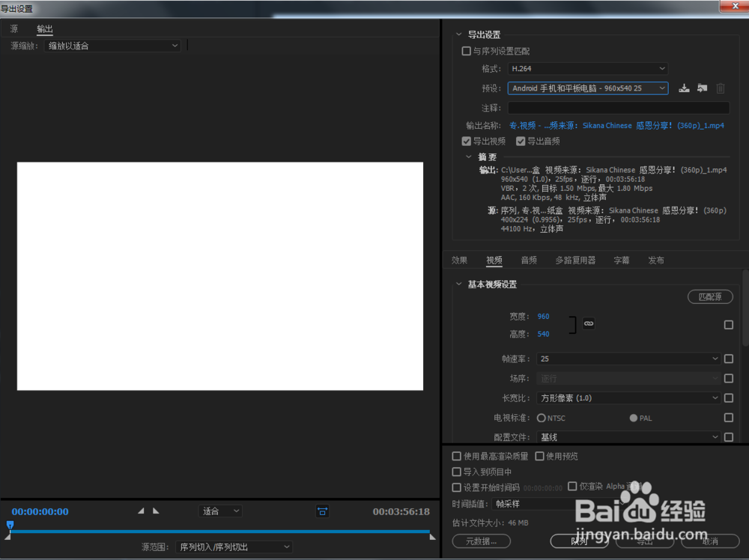Image resolution: width=749 pixels, height=560 pixels.
Task: Open the 源范围 序列切入/序列切出 dropdown
Action: coord(234,547)
